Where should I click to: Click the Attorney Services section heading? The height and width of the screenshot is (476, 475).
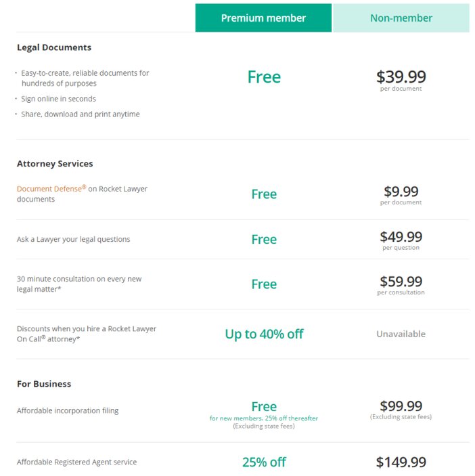point(55,164)
